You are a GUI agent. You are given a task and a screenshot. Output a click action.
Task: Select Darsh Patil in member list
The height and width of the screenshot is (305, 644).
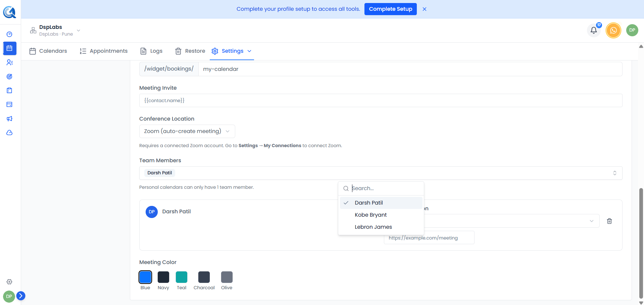point(381,203)
